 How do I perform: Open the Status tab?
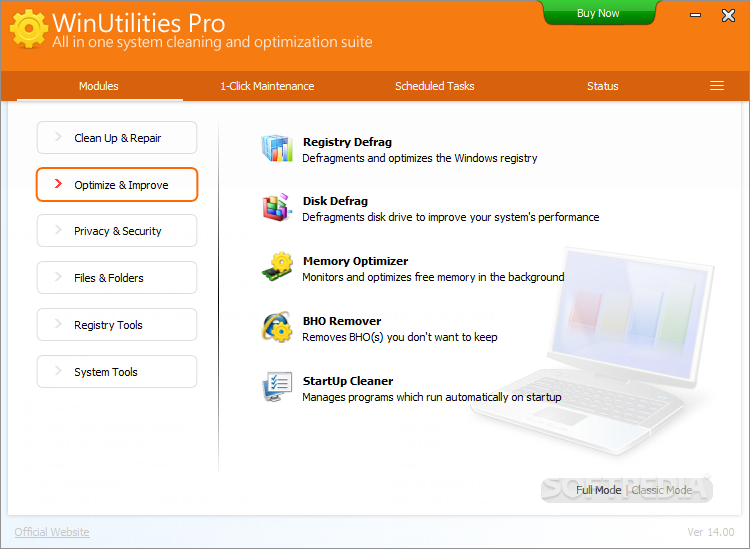click(x=603, y=87)
